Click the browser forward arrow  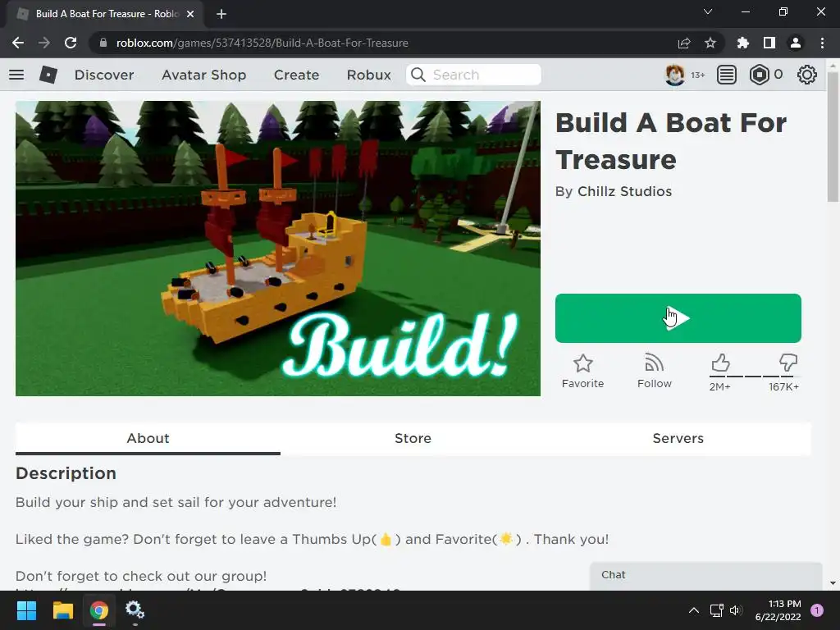pyautogui.click(x=44, y=43)
